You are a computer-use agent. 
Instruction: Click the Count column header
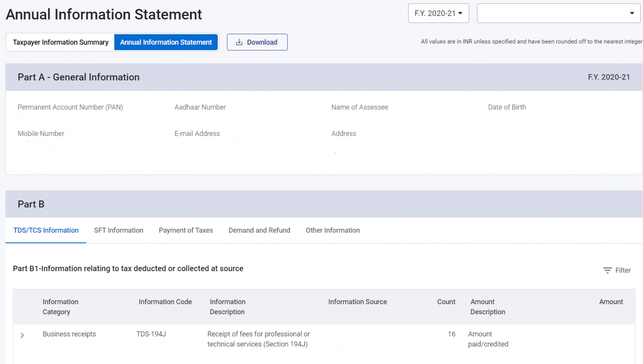point(446,302)
